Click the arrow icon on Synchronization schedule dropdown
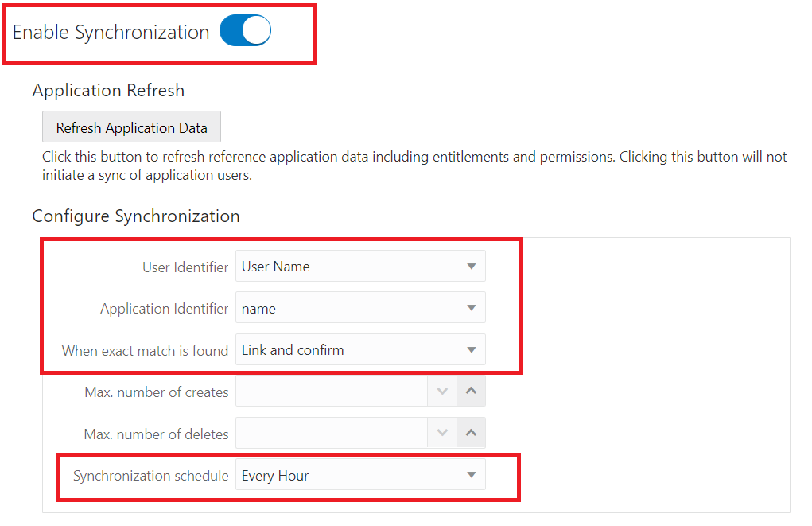812x526 pixels. [471, 476]
